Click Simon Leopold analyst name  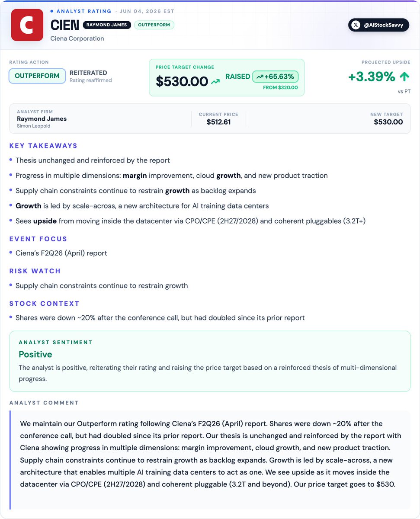(x=33, y=126)
